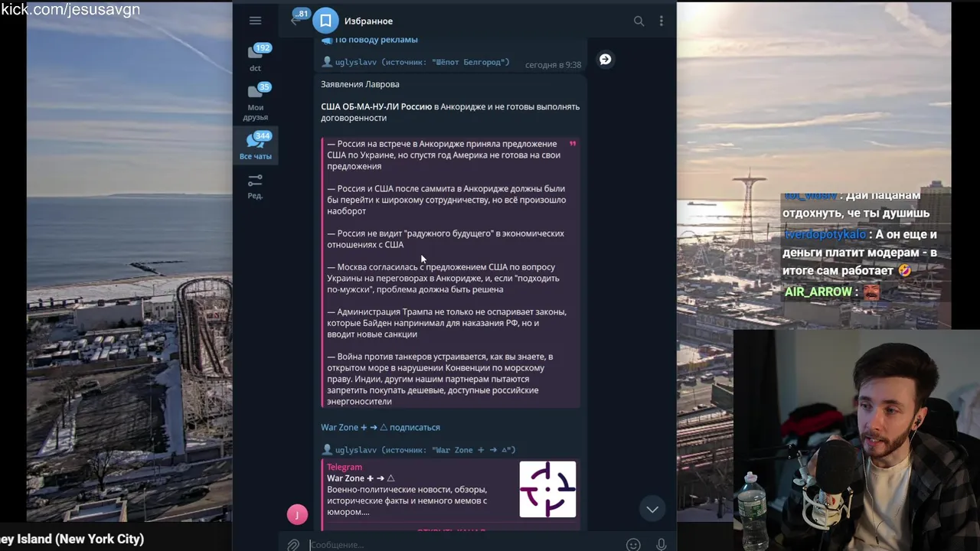Forward the Лавров message using arrow button
The width and height of the screenshot is (980, 551).
605,60
